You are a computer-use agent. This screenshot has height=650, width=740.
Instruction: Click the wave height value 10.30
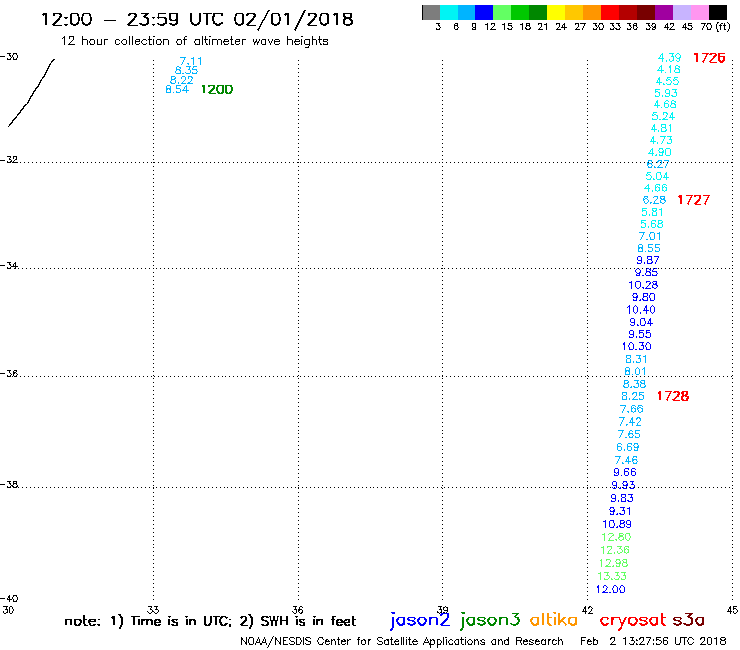coord(636,346)
